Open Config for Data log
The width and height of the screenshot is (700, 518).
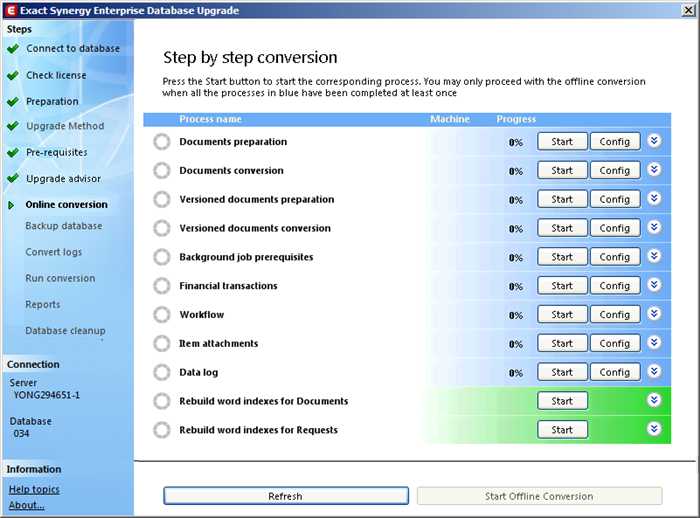coord(615,372)
